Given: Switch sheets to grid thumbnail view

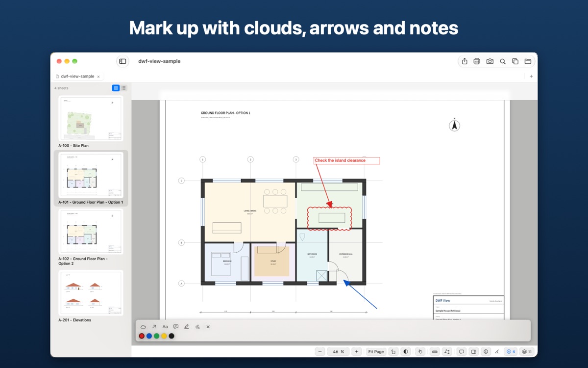Looking at the screenshot, I should tap(116, 88).
